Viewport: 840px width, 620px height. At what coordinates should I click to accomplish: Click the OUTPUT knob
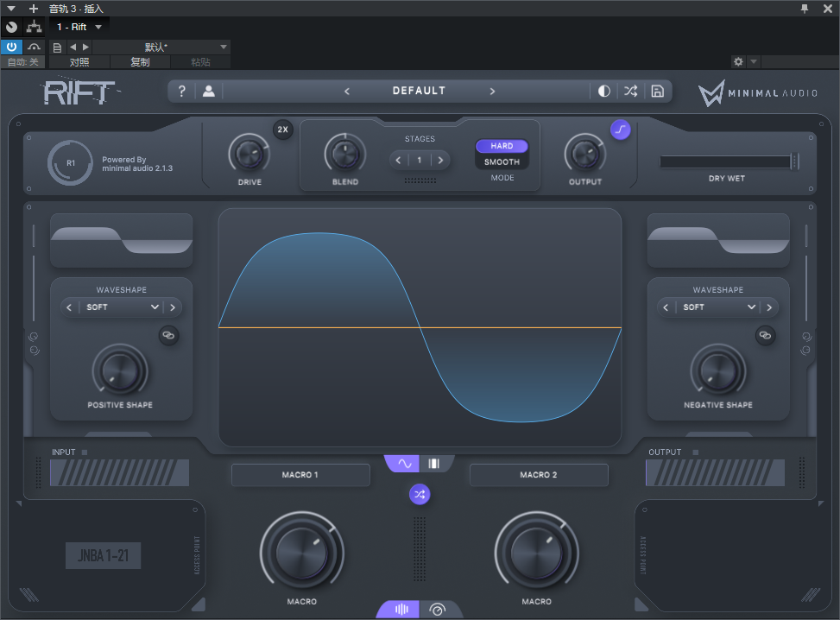585,155
